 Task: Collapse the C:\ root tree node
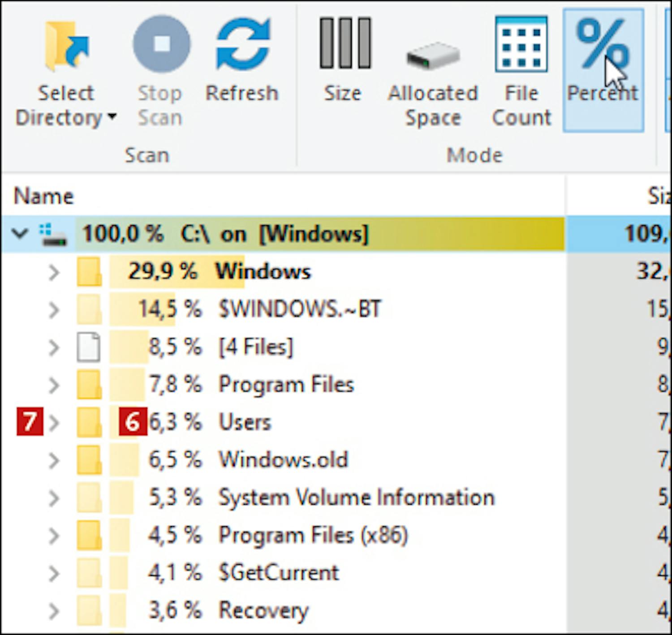pyautogui.click(x=20, y=233)
